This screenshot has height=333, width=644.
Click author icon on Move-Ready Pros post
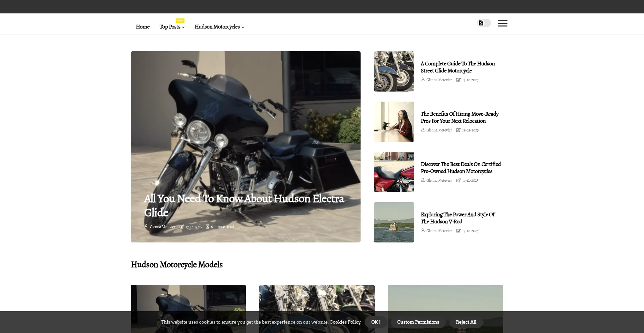click(x=423, y=130)
